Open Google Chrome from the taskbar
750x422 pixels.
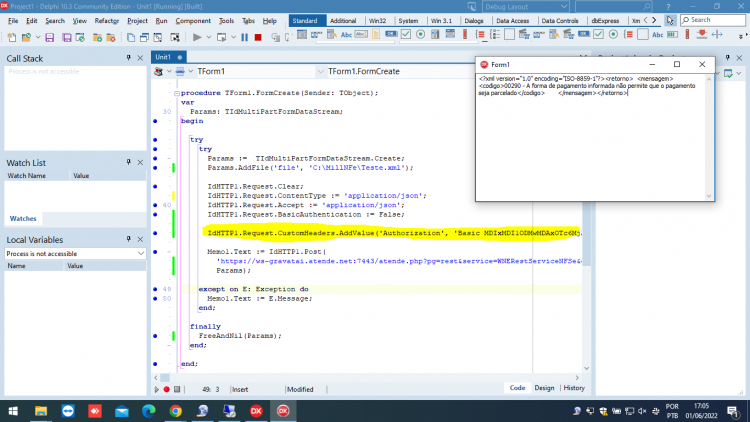pos(176,411)
